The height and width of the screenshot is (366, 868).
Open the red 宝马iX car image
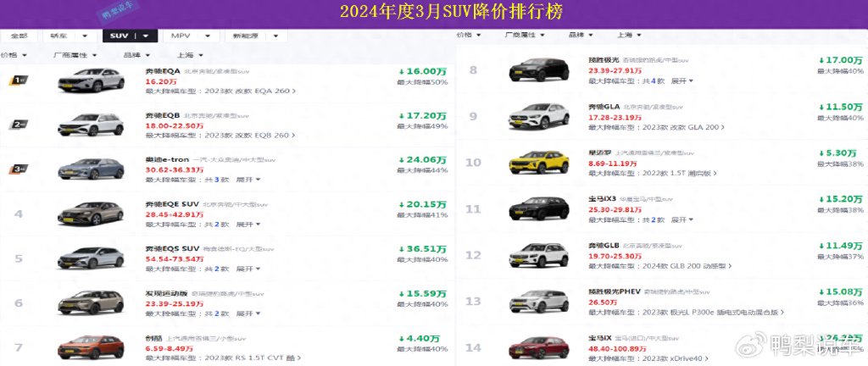(538, 347)
